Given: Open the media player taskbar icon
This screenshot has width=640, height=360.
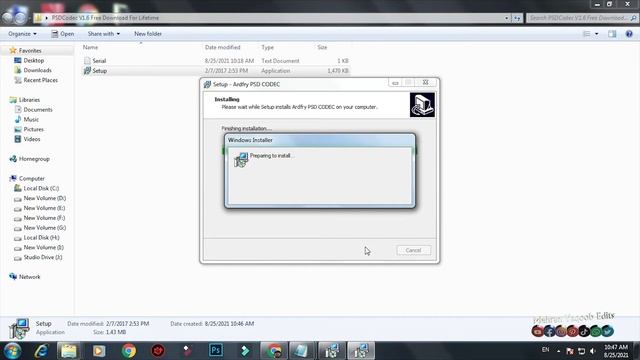Looking at the screenshot, I should [x=99, y=351].
